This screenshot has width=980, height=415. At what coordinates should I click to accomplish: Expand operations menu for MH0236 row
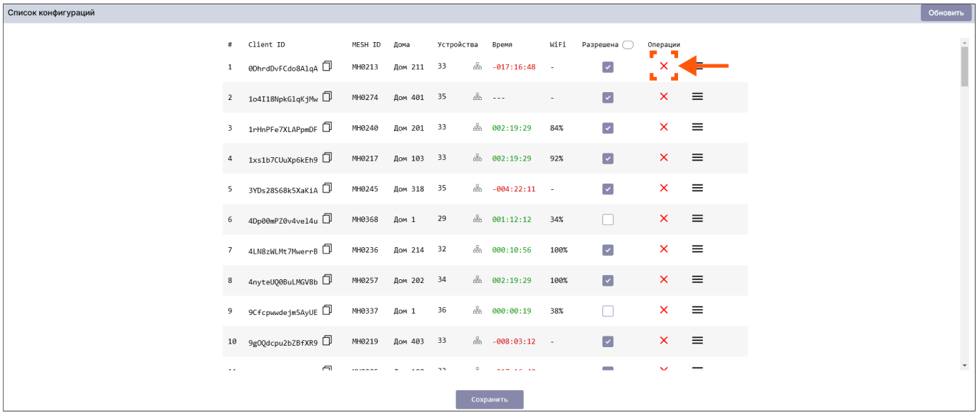click(697, 249)
